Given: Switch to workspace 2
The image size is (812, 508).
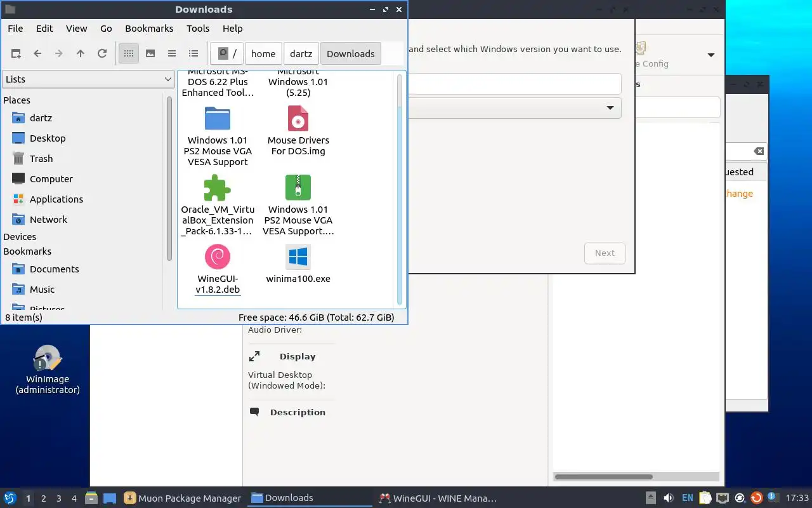Looking at the screenshot, I should click(44, 498).
